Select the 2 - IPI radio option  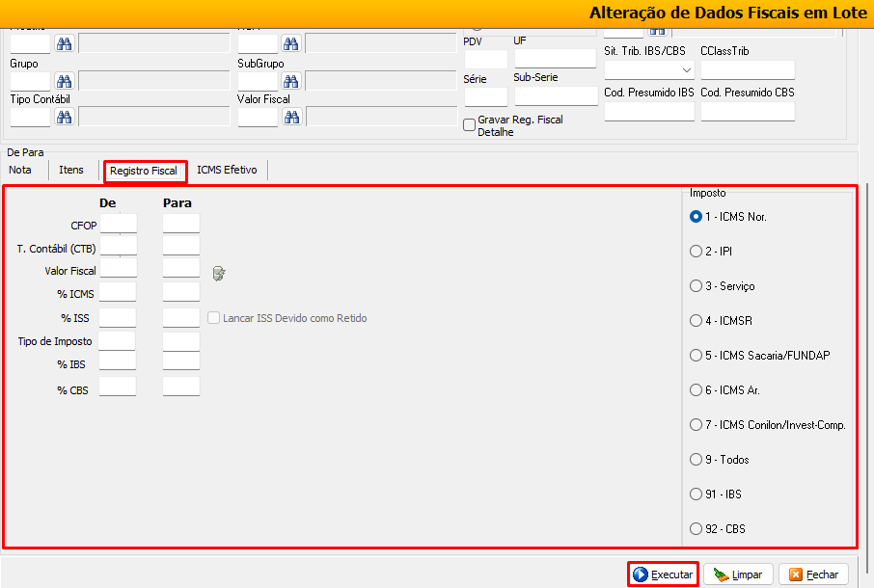[696, 252]
